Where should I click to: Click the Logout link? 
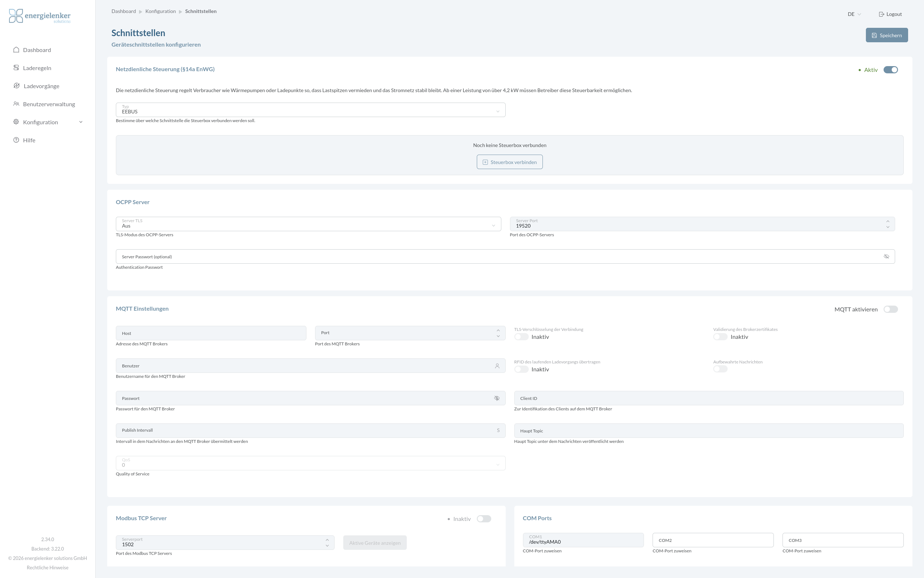890,14
